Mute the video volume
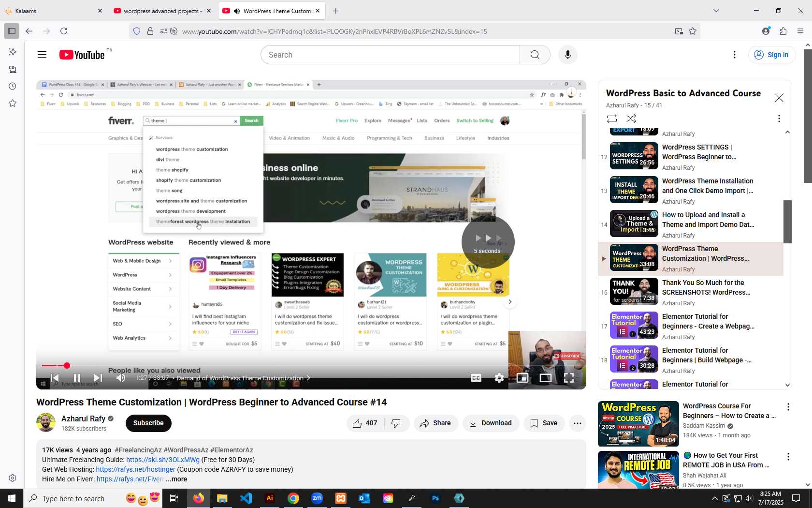This screenshot has width=812, height=508. pyautogui.click(x=121, y=378)
